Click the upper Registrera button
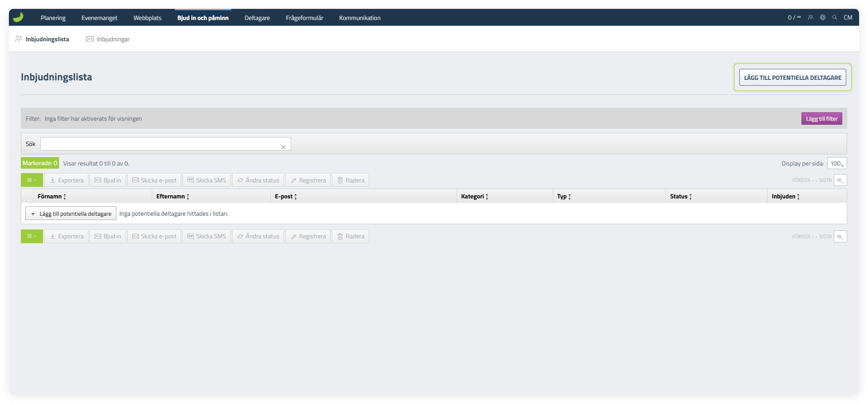The height and width of the screenshot is (403, 868). point(308,180)
